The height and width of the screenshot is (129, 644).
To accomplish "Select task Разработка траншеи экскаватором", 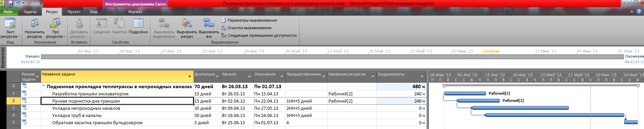I will (90, 94).
